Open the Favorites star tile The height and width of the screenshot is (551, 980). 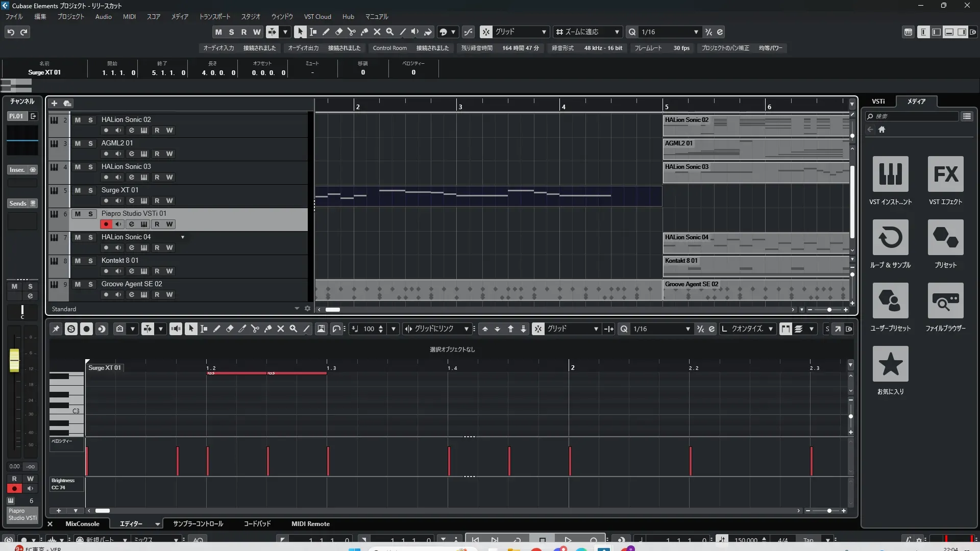click(x=890, y=364)
